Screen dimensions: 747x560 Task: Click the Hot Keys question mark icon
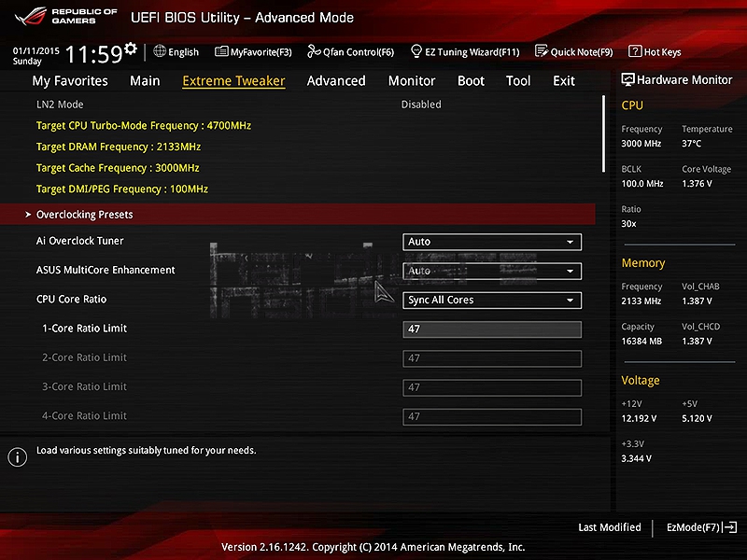[x=635, y=52]
